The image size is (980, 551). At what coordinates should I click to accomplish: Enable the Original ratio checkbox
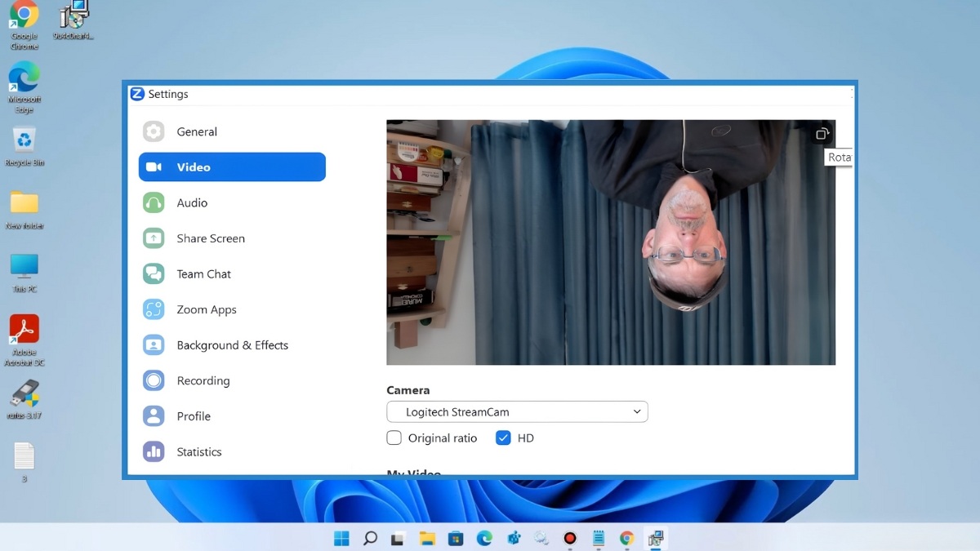394,438
